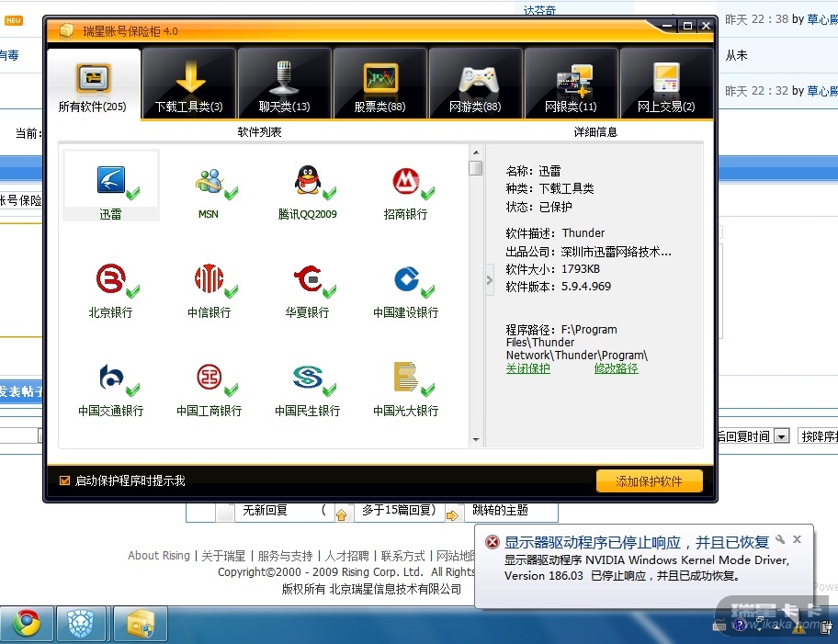Select the 华夏银行 bank icon
The width and height of the screenshot is (838, 644).
[x=307, y=278]
